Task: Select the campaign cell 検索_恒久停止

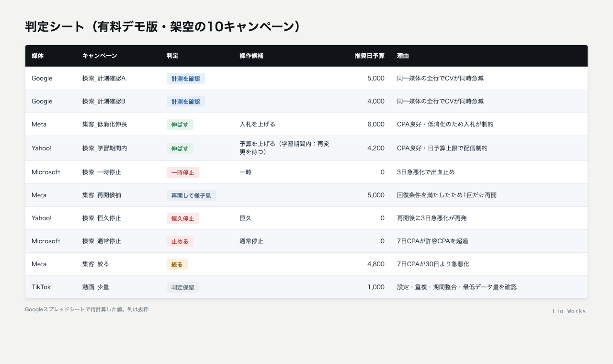Action: pyautogui.click(x=102, y=218)
